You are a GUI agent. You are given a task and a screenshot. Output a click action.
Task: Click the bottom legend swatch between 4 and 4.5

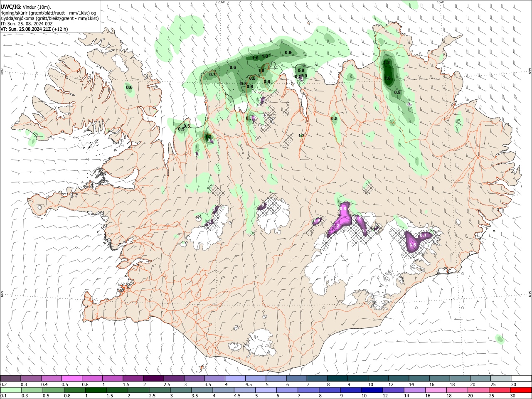[244, 390]
